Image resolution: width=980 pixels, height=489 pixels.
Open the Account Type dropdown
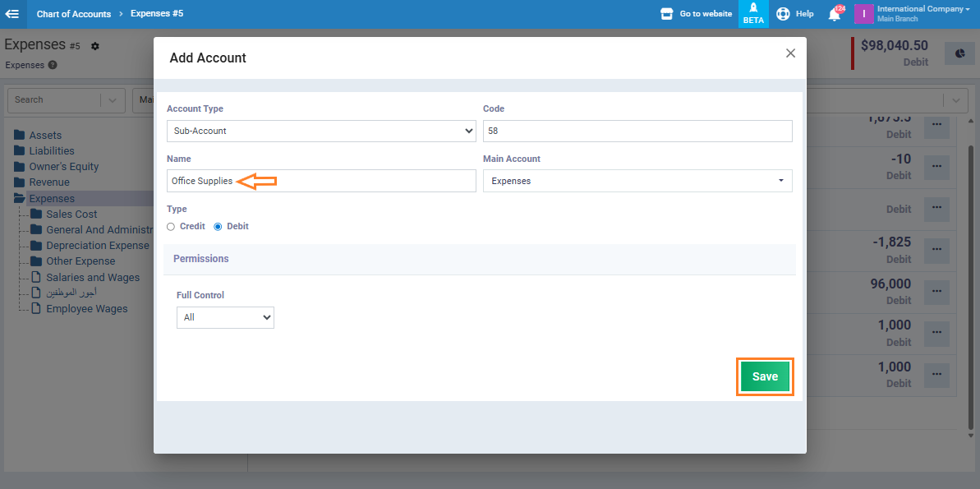tap(320, 131)
